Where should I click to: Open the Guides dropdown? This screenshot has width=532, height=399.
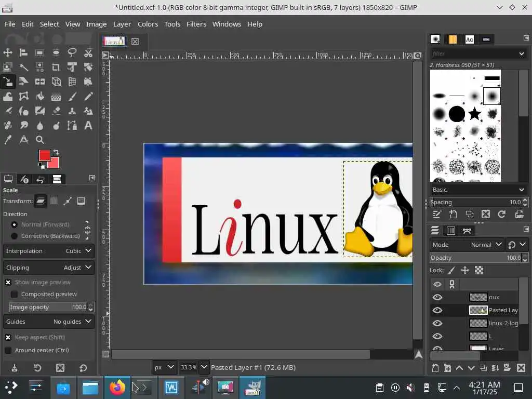[x=49, y=322]
